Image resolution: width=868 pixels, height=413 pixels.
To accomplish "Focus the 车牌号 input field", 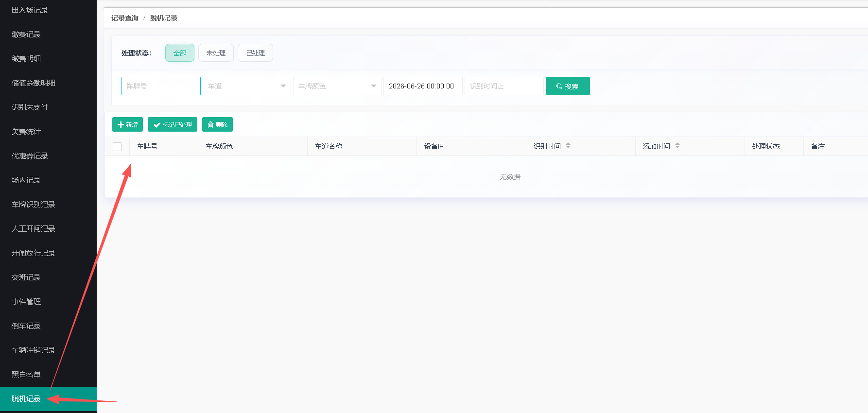I will tap(161, 86).
